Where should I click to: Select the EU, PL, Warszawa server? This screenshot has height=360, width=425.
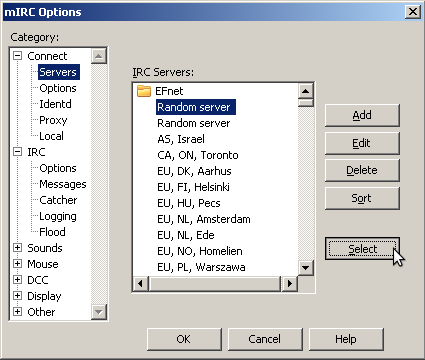[201, 267]
